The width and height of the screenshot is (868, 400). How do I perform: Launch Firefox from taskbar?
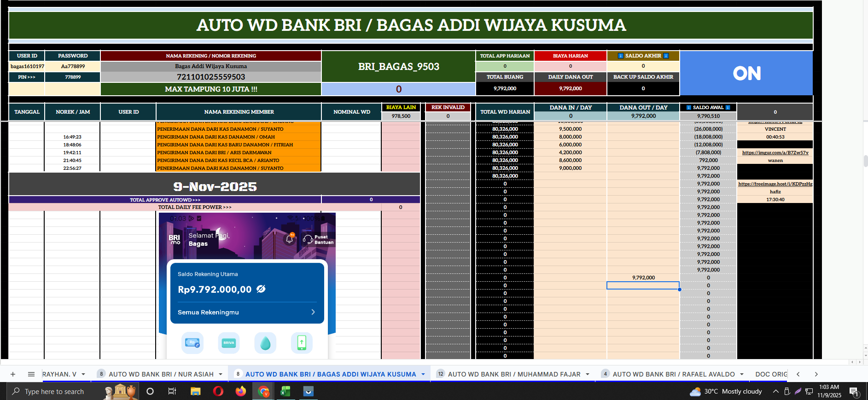pyautogui.click(x=240, y=391)
